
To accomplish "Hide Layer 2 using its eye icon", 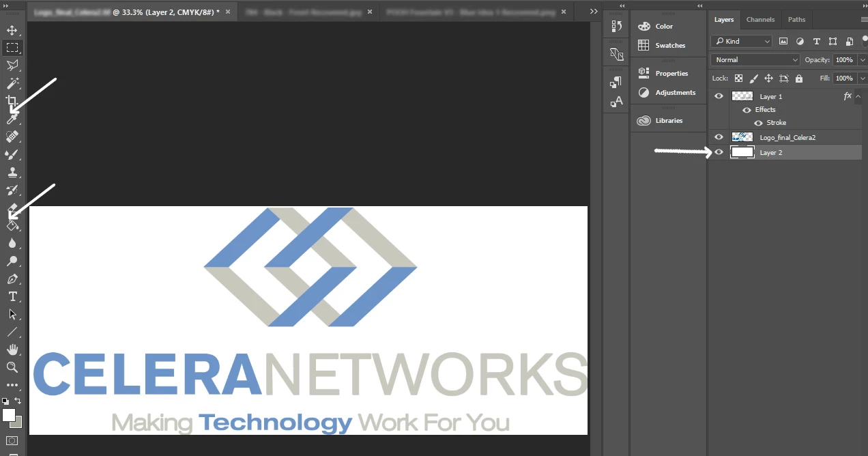I will point(719,152).
